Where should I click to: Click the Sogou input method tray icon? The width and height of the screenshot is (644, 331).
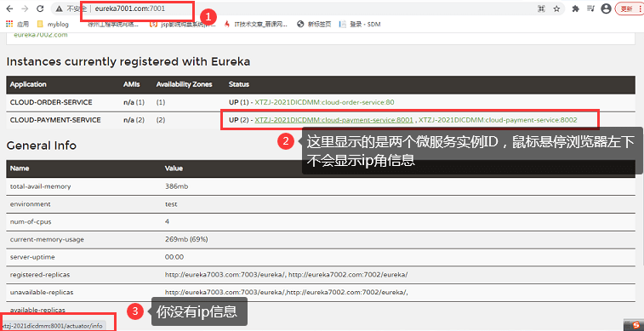pos(636,326)
